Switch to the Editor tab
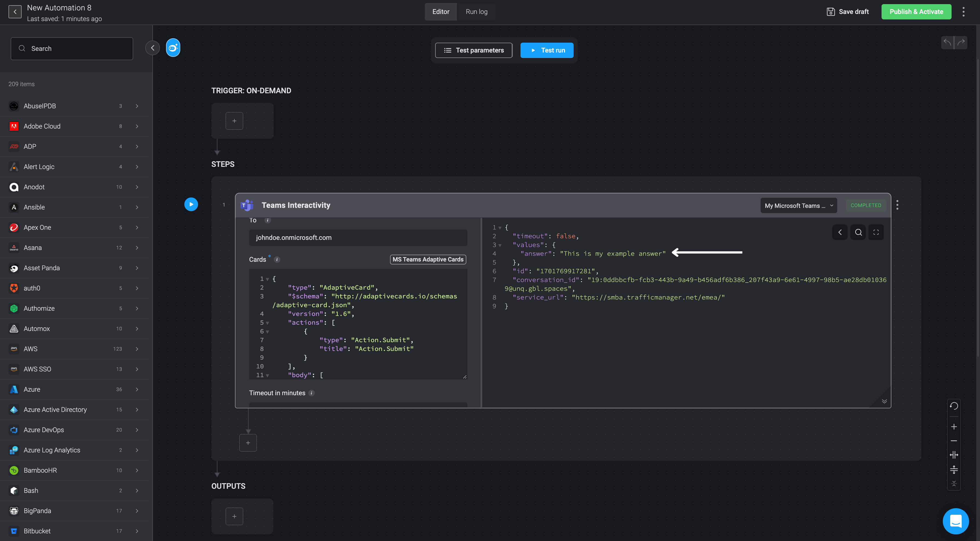The width and height of the screenshot is (980, 541). [x=441, y=12]
